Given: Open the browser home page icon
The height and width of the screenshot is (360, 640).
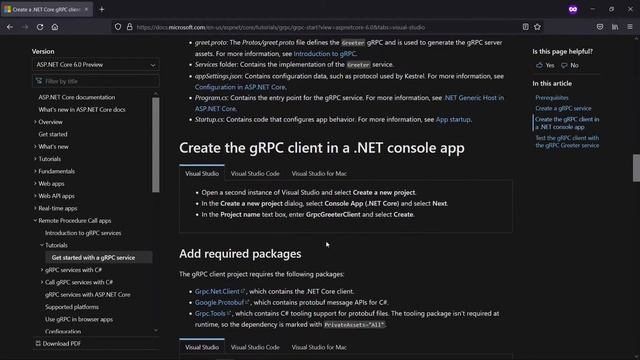Looking at the screenshot, I should point(55,27).
